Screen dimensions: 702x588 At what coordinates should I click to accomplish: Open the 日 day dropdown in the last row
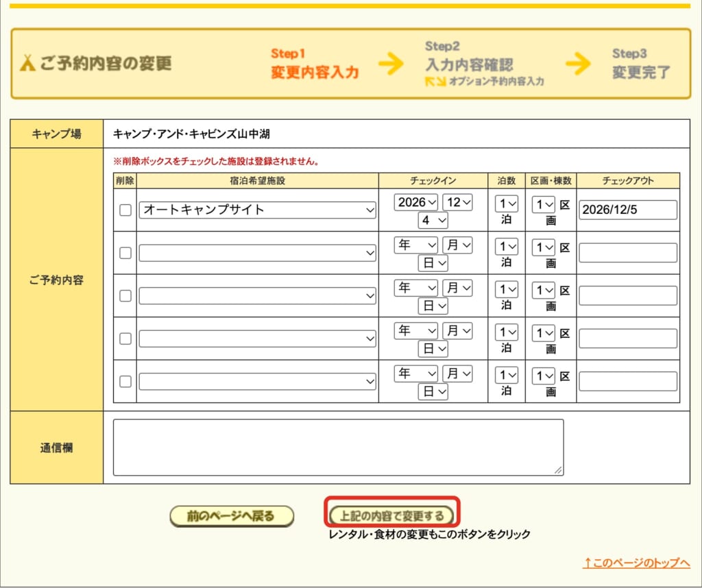[x=433, y=392]
